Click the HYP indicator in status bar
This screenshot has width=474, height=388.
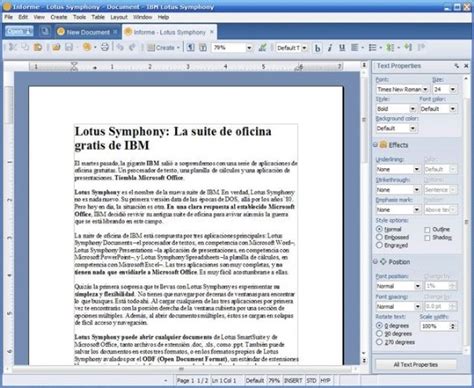[325, 380]
